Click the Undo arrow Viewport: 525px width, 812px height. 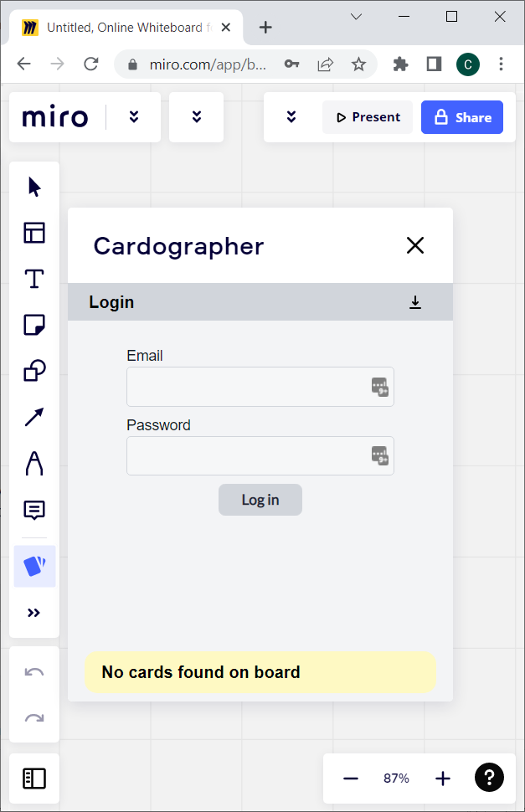click(34, 671)
